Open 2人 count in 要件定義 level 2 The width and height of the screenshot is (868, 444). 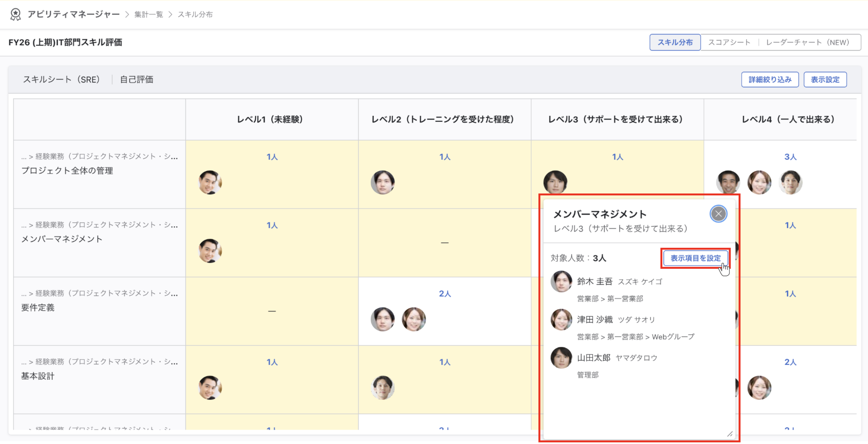445,294
